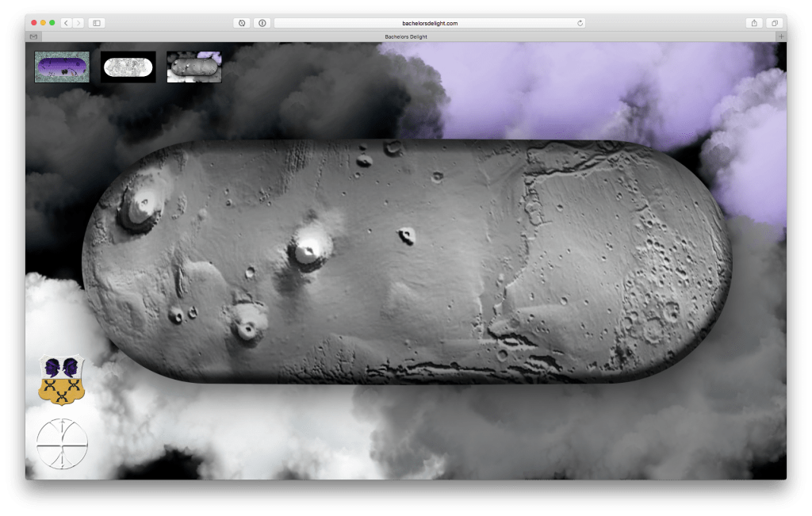Click the white circular compass symbol
The height and width of the screenshot is (516, 812).
coord(62,444)
